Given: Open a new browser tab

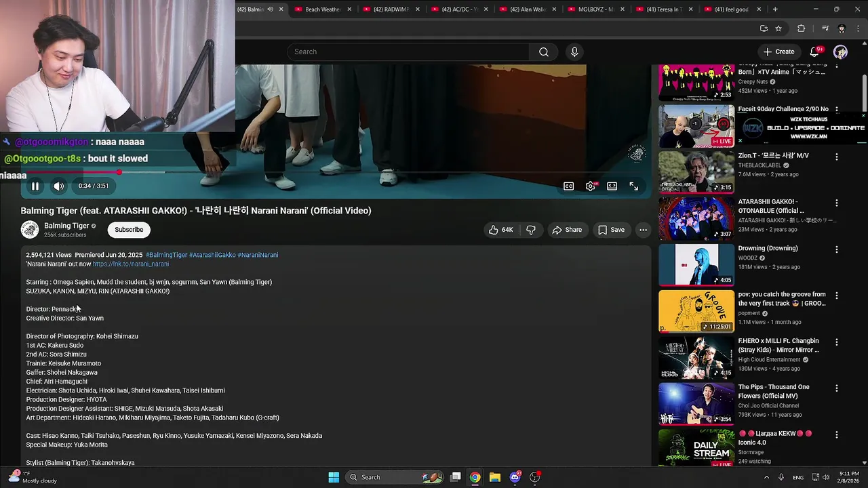Looking at the screenshot, I should [x=775, y=9].
